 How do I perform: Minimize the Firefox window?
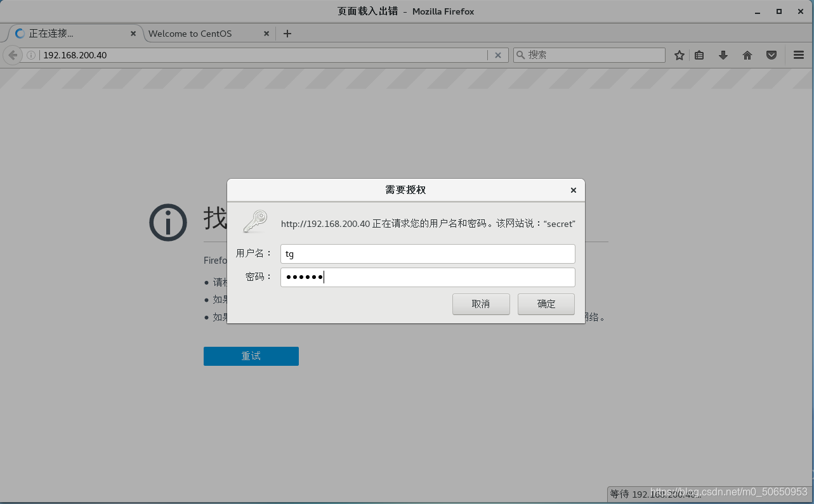pos(758,11)
